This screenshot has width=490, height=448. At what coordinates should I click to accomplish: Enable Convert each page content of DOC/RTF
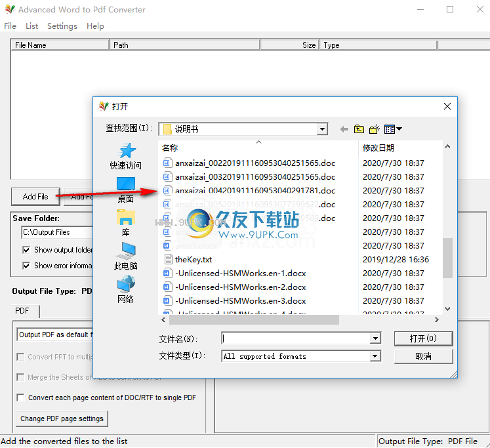click(20, 397)
